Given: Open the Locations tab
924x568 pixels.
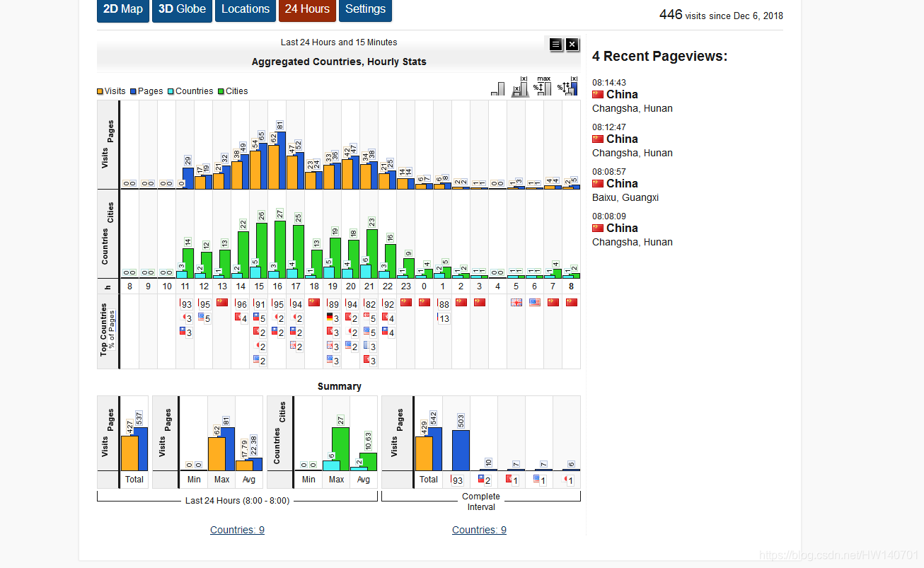Looking at the screenshot, I should pos(246,10).
